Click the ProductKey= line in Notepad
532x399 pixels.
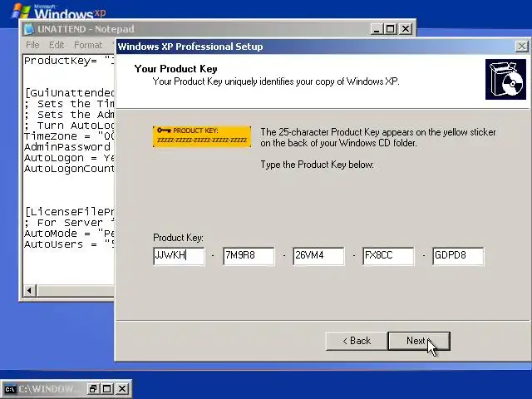click(x=69, y=61)
